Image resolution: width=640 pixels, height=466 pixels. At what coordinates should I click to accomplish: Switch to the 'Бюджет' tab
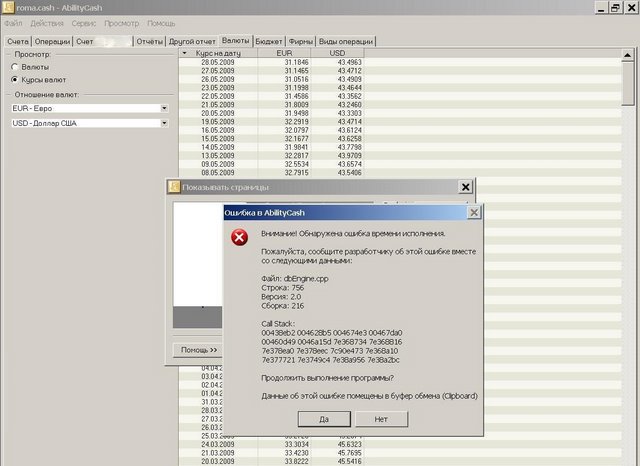268,41
